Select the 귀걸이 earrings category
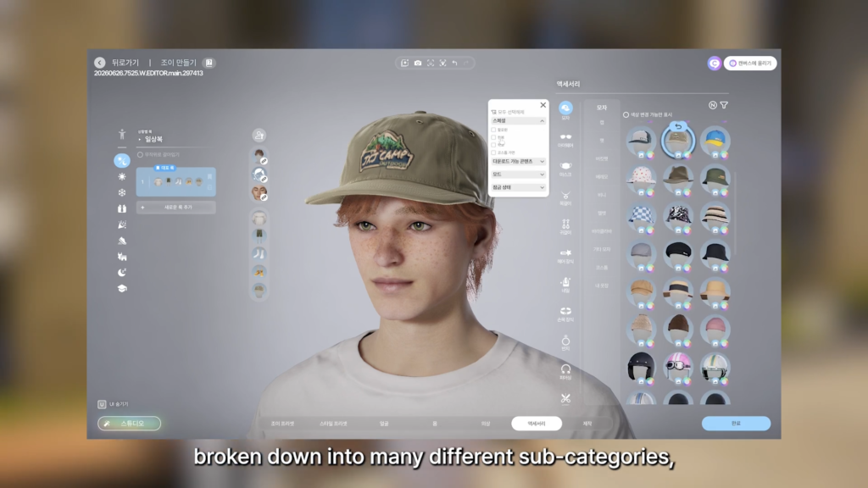Viewport: 868px width, 488px height. click(565, 227)
